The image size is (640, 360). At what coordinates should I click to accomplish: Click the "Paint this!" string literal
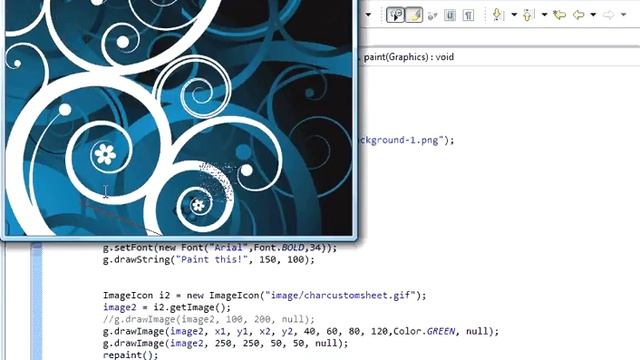(212, 260)
